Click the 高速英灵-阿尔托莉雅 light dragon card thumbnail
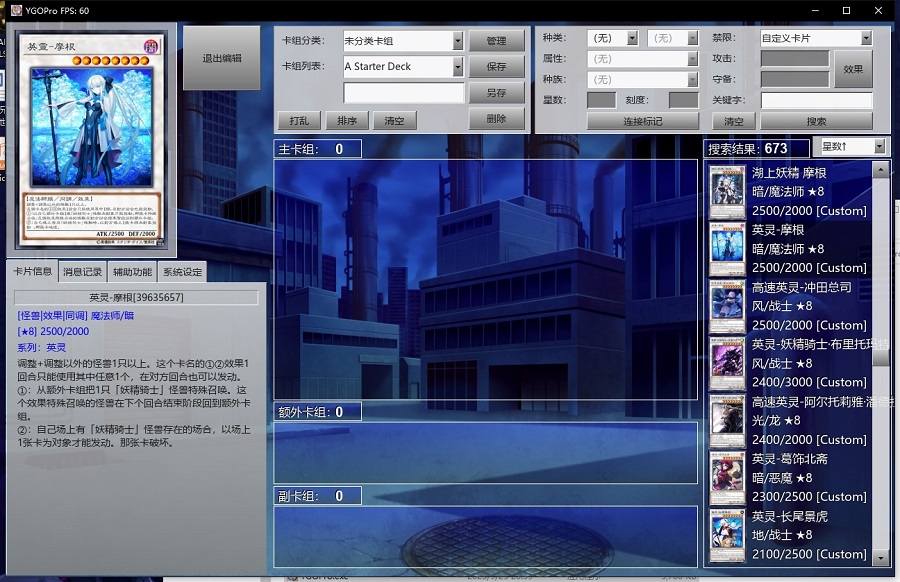 point(727,421)
